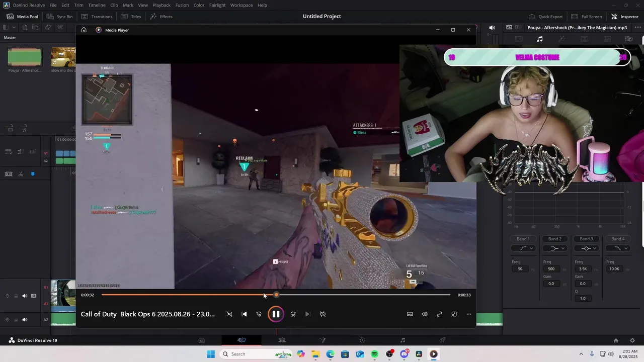This screenshot has height=362, width=644.
Task: Select slow mo this clip thumbnail
Action: tap(63, 57)
